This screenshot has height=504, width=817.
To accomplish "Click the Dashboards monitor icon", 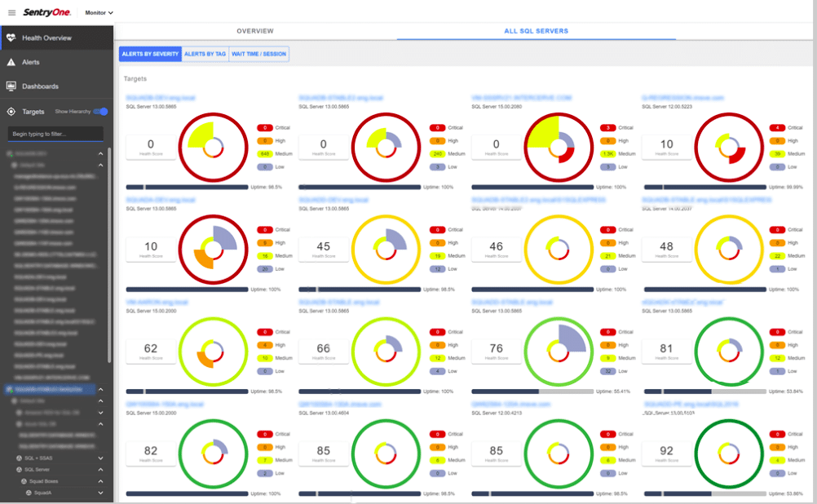I will pos(11,86).
